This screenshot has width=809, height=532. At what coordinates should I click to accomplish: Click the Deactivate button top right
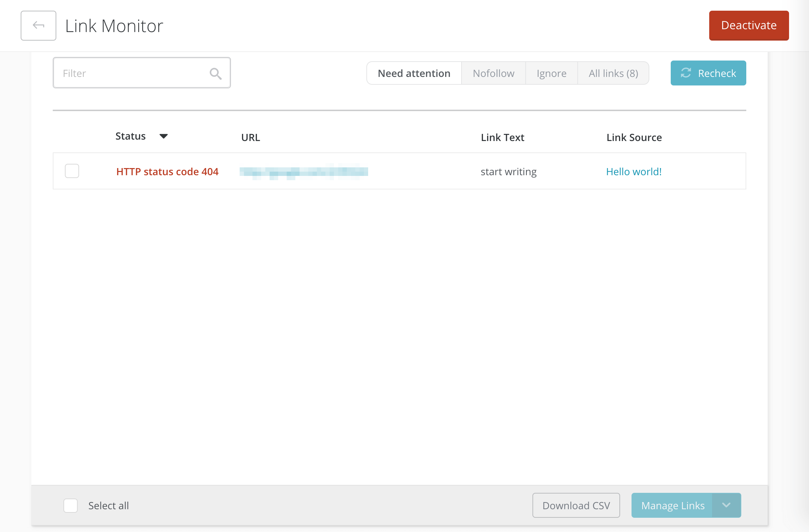[749, 25]
